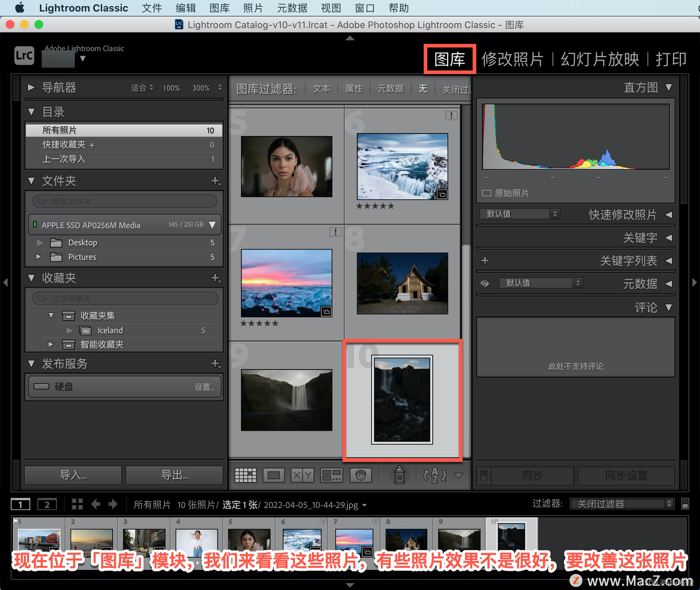Toggle the 原始照片 checkbox

[x=486, y=193]
